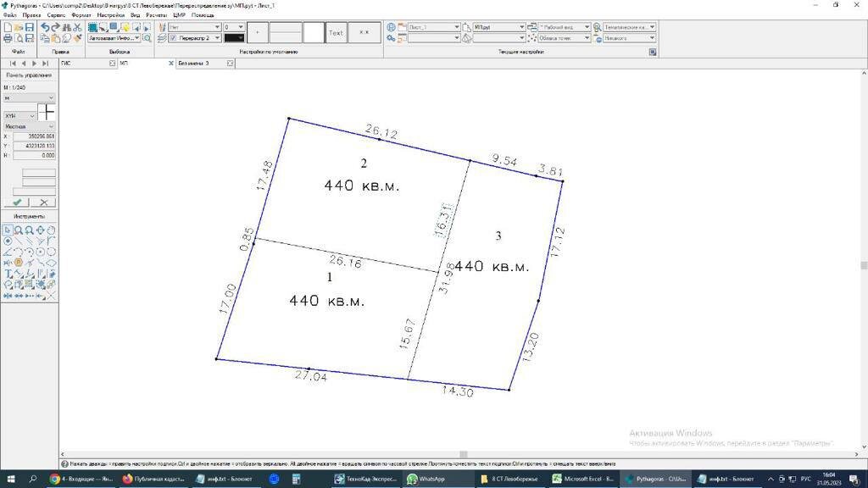Click the globe coordinate system icon
The height and width of the screenshot is (488, 868).
click(391, 27)
